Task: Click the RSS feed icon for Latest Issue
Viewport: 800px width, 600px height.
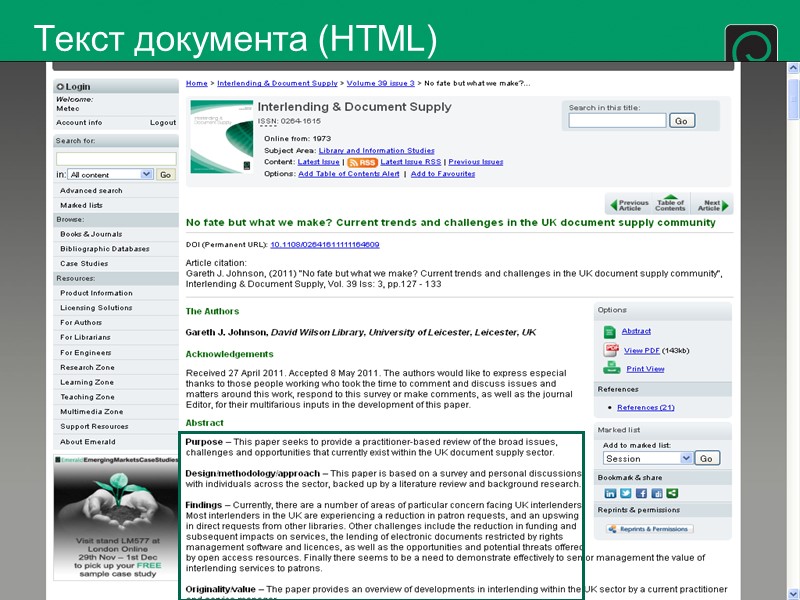Action: [x=360, y=161]
